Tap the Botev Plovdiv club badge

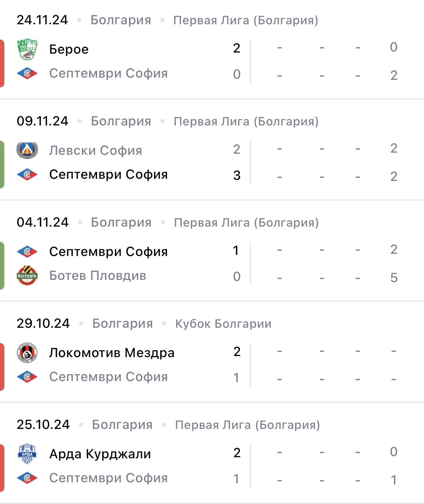(x=27, y=276)
